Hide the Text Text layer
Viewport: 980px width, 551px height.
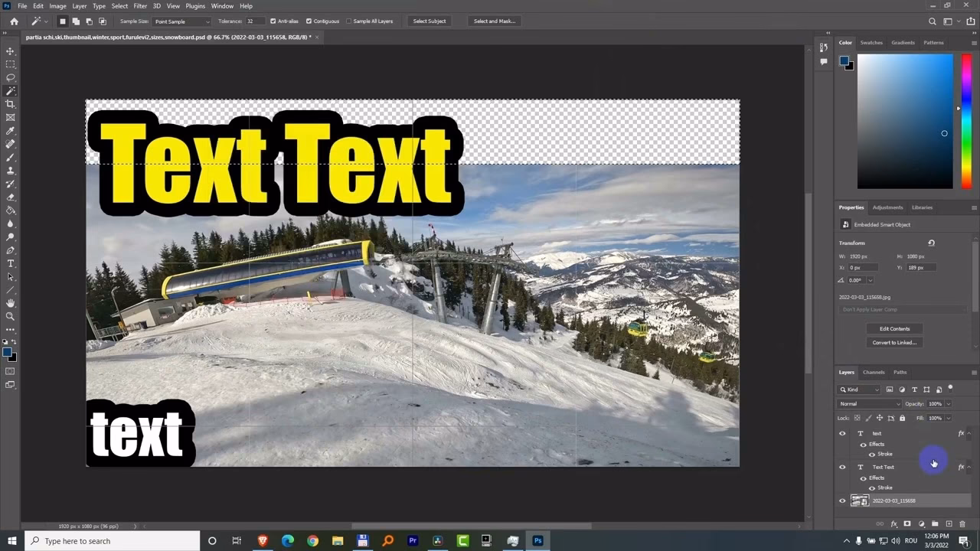click(x=842, y=467)
